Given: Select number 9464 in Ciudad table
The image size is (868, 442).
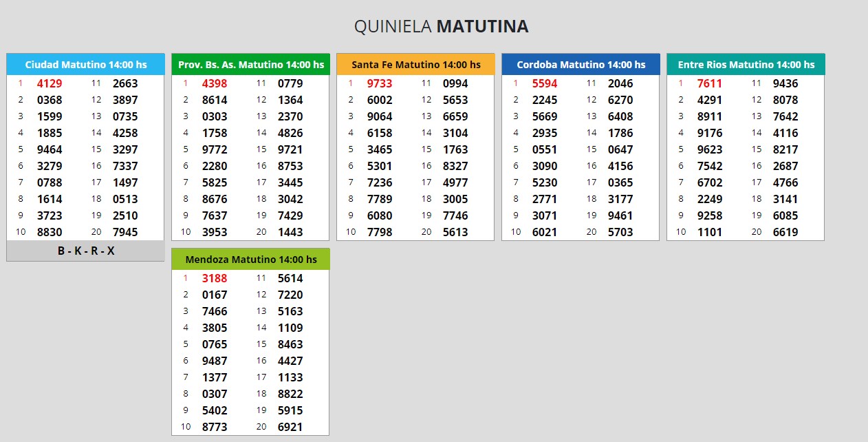Looking at the screenshot, I should click(x=50, y=149).
